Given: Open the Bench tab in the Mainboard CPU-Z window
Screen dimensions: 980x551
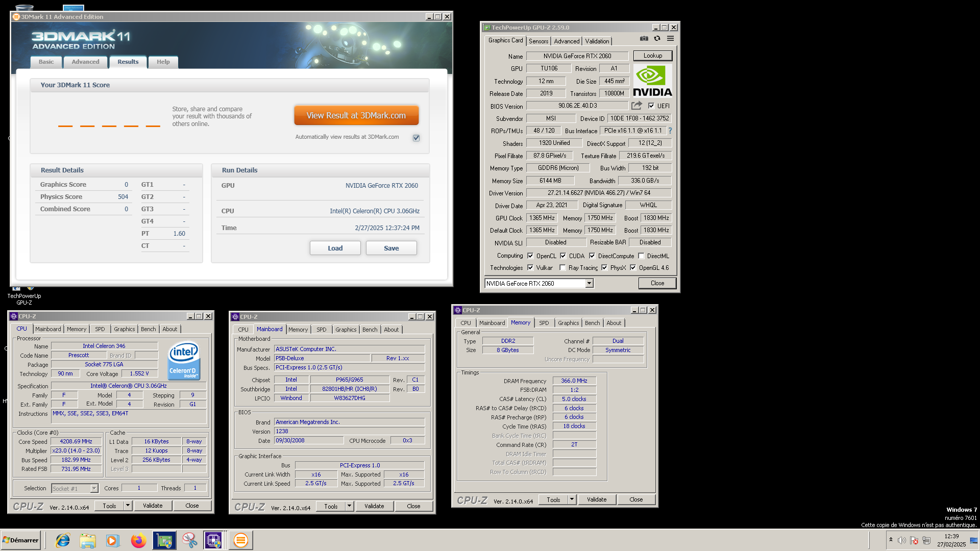Looking at the screenshot, I should click(x=370, y=330).
